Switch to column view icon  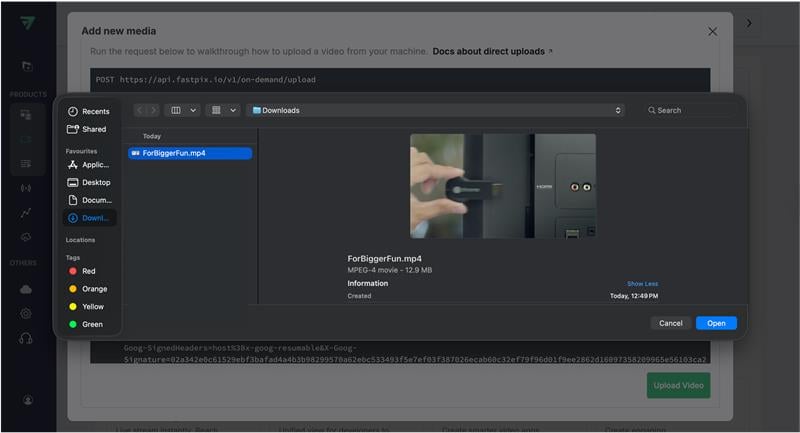(176, 110)
